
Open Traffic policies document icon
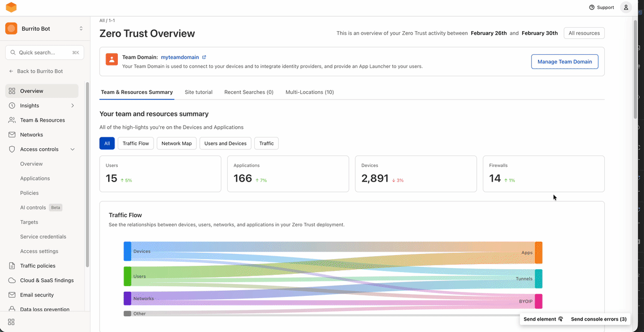(12, 265)
